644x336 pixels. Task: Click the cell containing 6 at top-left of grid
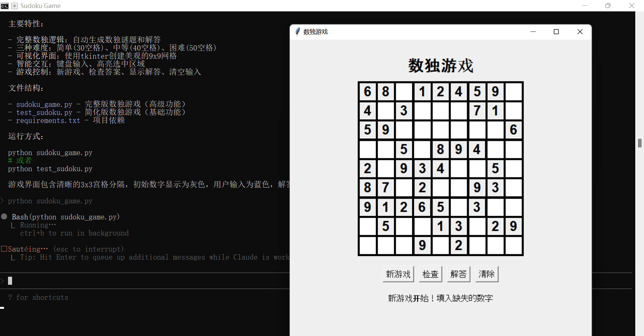368,91
